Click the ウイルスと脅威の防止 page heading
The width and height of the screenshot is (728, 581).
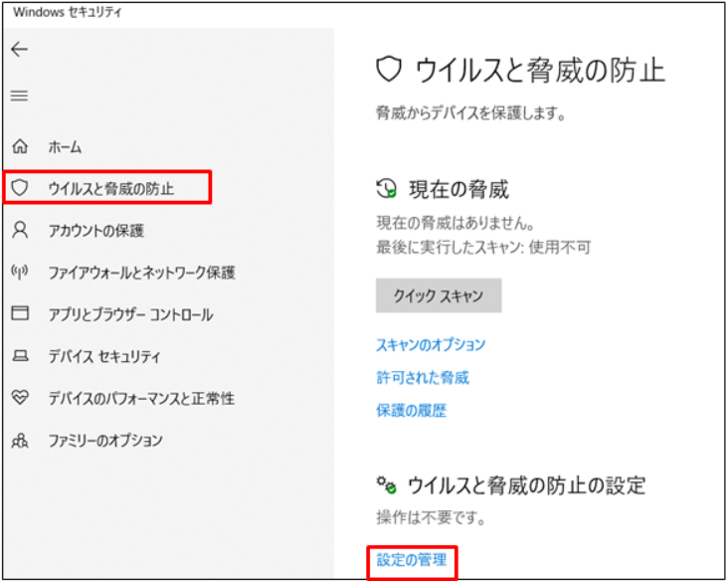click(540, 71)
